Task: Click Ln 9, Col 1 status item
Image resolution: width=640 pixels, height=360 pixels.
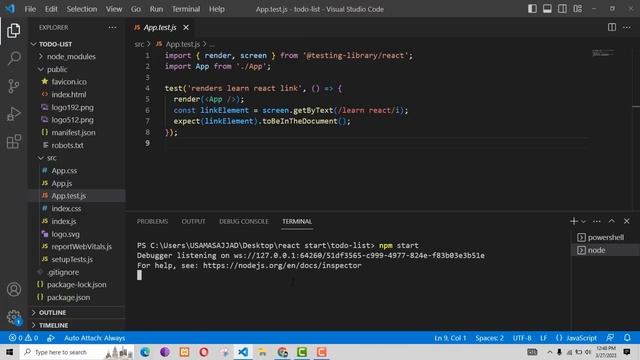Action: click(450, 338)
